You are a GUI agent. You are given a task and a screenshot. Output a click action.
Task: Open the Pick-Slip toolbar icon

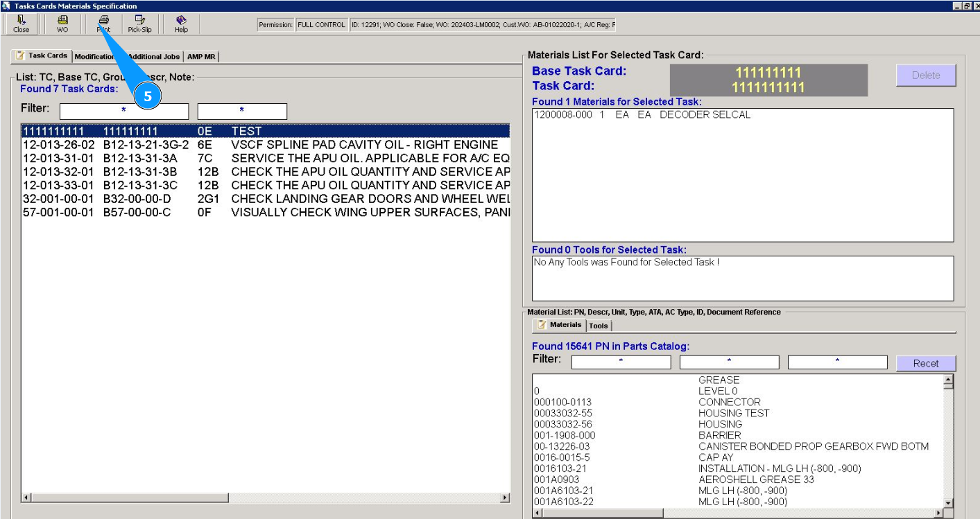click(x=139, y=24)
